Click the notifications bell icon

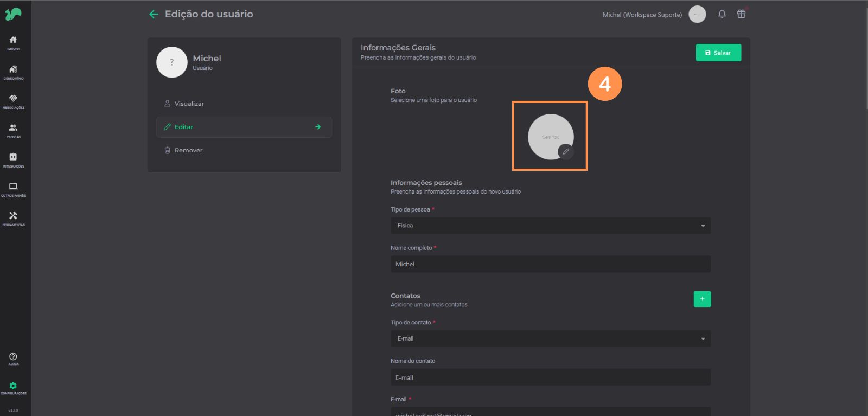[x=722, y=15]
